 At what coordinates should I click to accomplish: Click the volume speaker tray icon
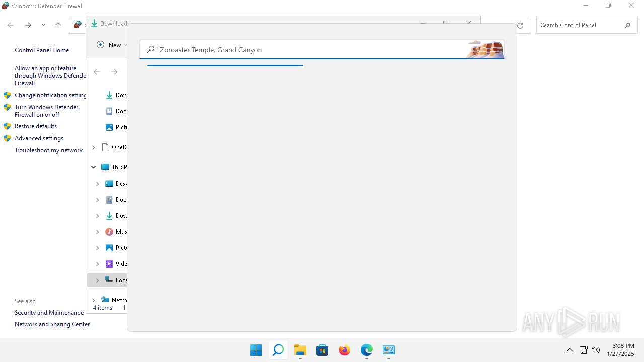[x=596, y=350]
